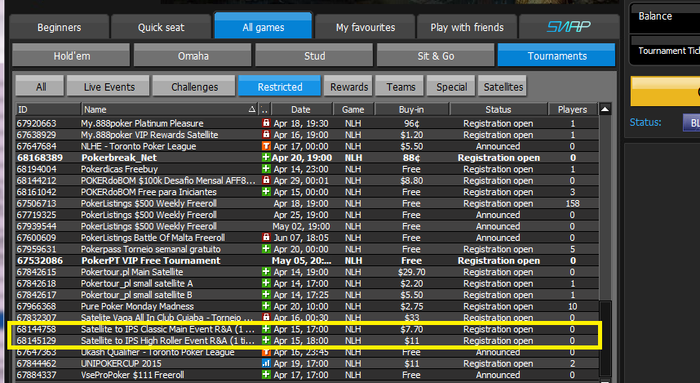The image size is (700, 383).
Task: Open Play with friends tab
Action: 467,27
